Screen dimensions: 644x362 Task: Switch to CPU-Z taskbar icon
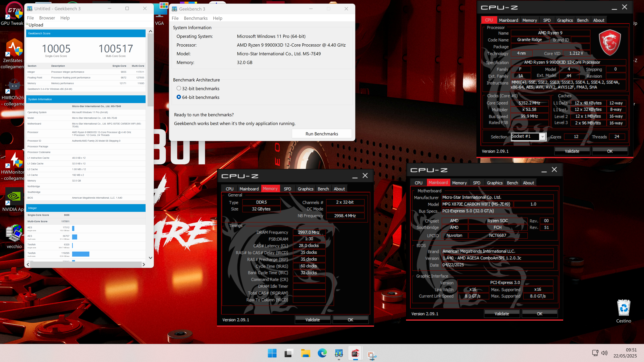point(355,353)
